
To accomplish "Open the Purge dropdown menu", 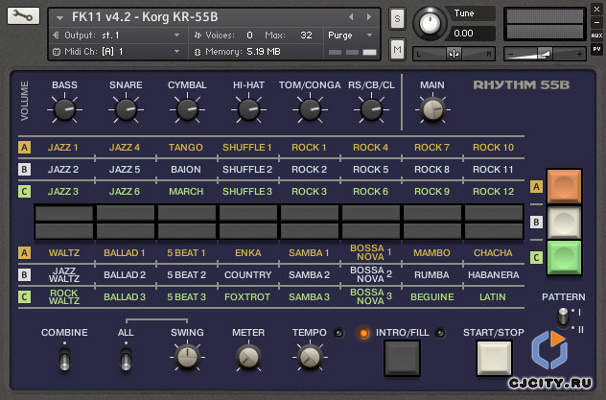I will point(351,36).
